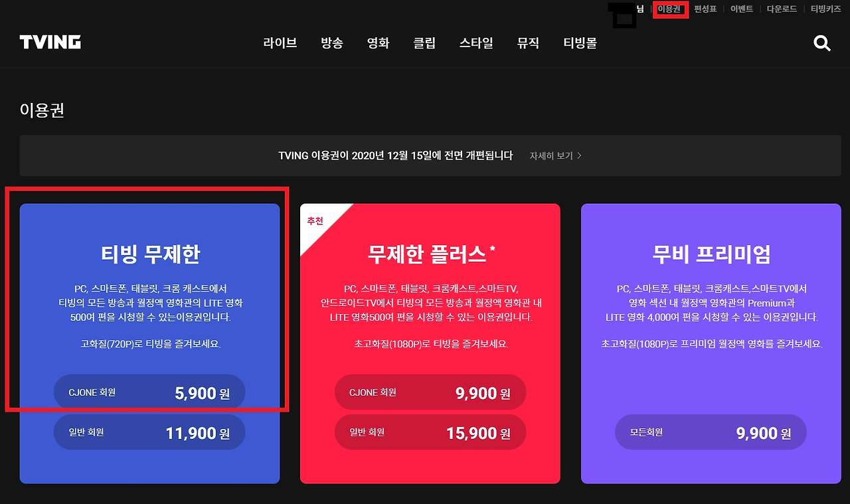This screenshot has width=850, height=504.
Task: Visit 티빙몰 from the navigation
Action: coord(580,43)
